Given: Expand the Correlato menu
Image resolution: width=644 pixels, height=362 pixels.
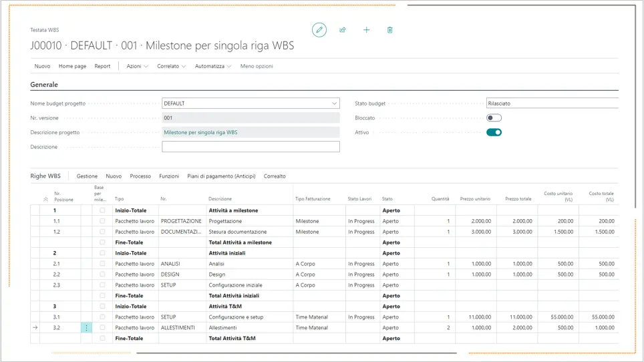Looking at the screenshot, I should (x=171, y=66).
